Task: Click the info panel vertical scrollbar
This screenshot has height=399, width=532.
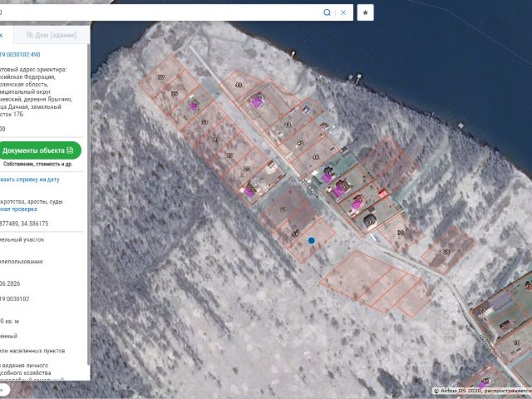Action: click(89, 204)
